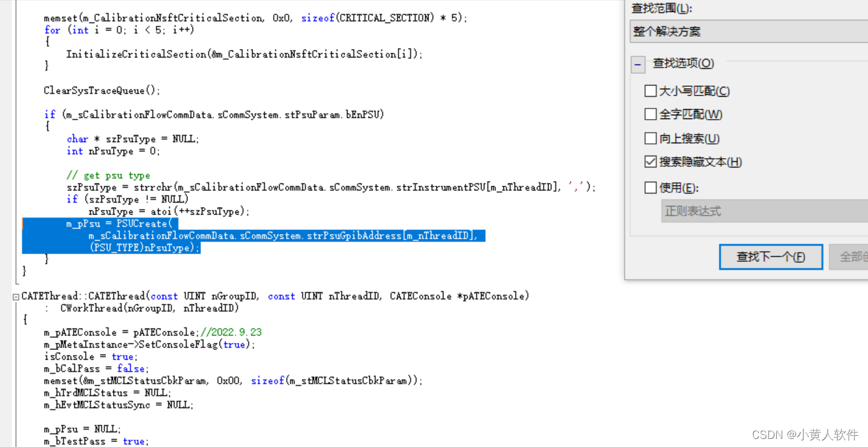The image size is (868, 447).
Task: Click the m_hTrdMCLStatus = NULL; line
Action: coord(107,393)
